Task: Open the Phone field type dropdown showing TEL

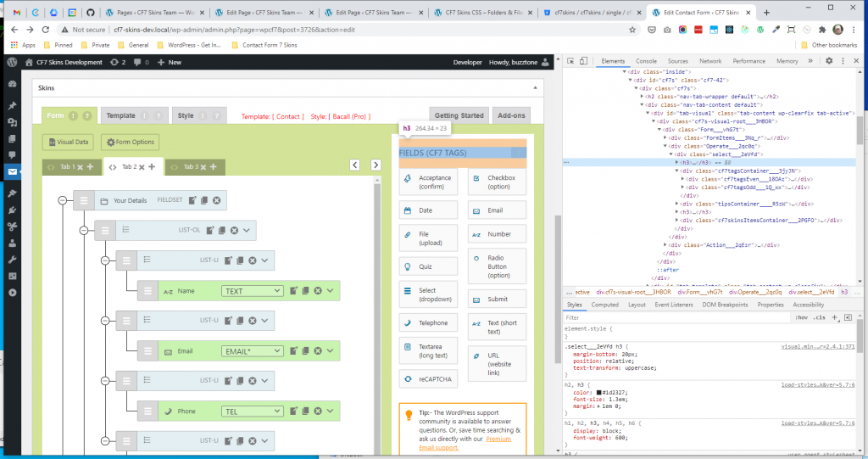Action: (252, 411)
